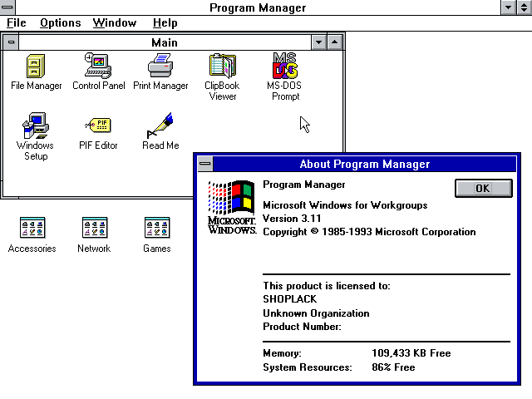Click the 'Version 3.11' text
This screenshot has height=399, width=532.
click(x=292, y=219)
